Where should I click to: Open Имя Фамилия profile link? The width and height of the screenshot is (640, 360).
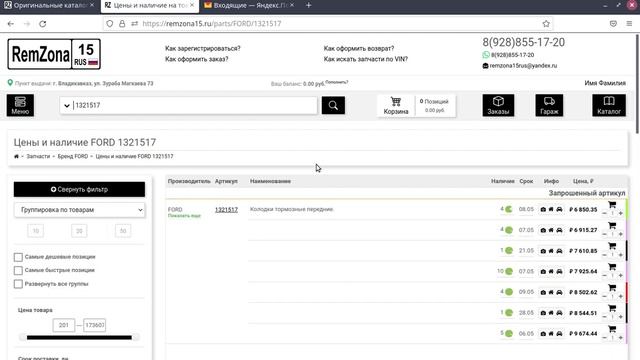[605, 83]
